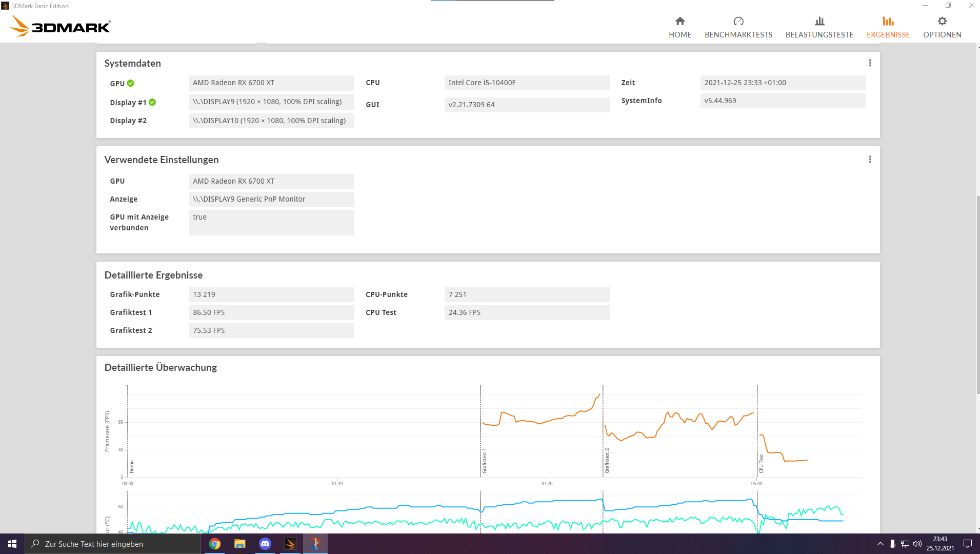Screen dimensions: 980x554
Task: Select the Intel Core i5-10400F field
Action: [x=527, y=83]
